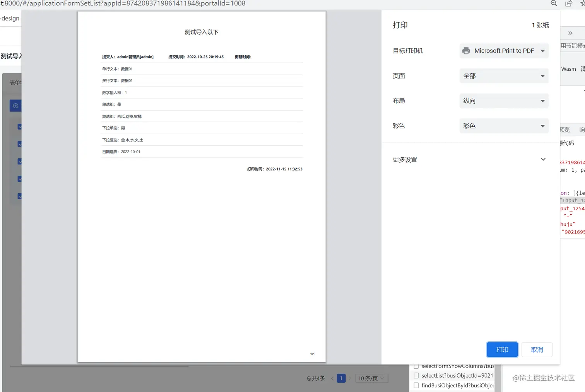Toggle checkbox beside selectFormShowColumns request
Screen dimensions: 585x392
coord(416,366)
